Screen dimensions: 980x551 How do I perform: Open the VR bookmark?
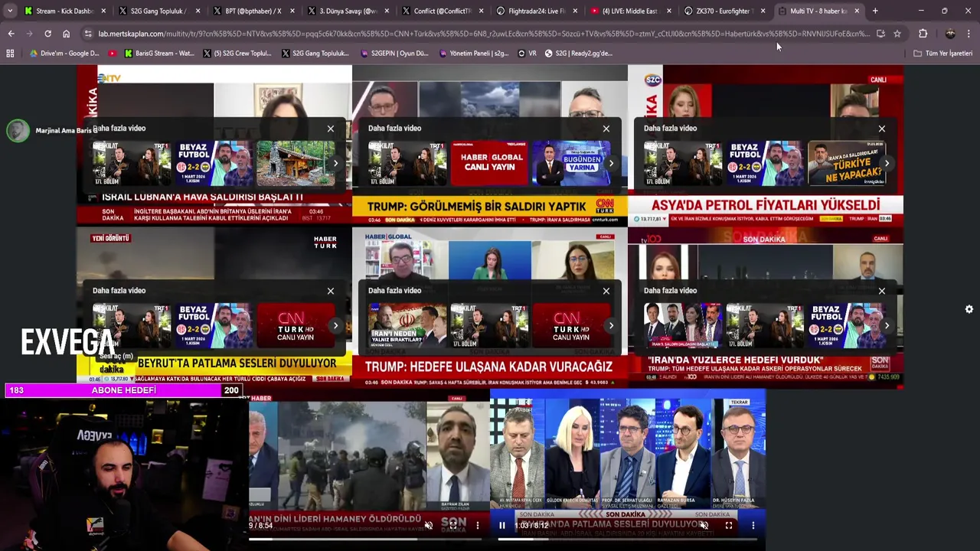tap(528, 54)
